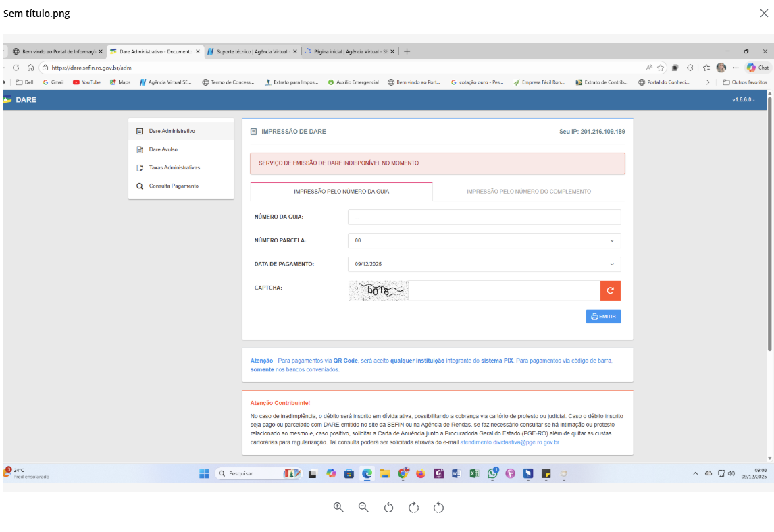Click the Taxas Administrativas sidebar icon
The width and height of the screenshot is (774, 532).
click(x=140, y=167)
